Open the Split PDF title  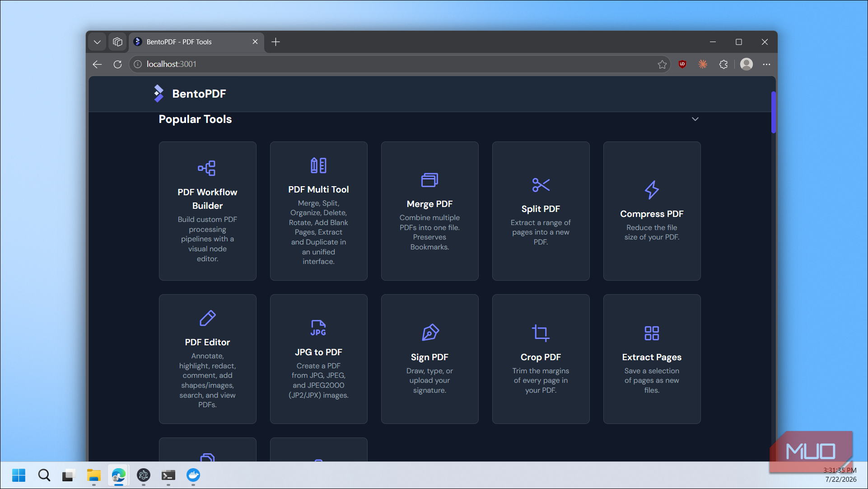[541, 209]
